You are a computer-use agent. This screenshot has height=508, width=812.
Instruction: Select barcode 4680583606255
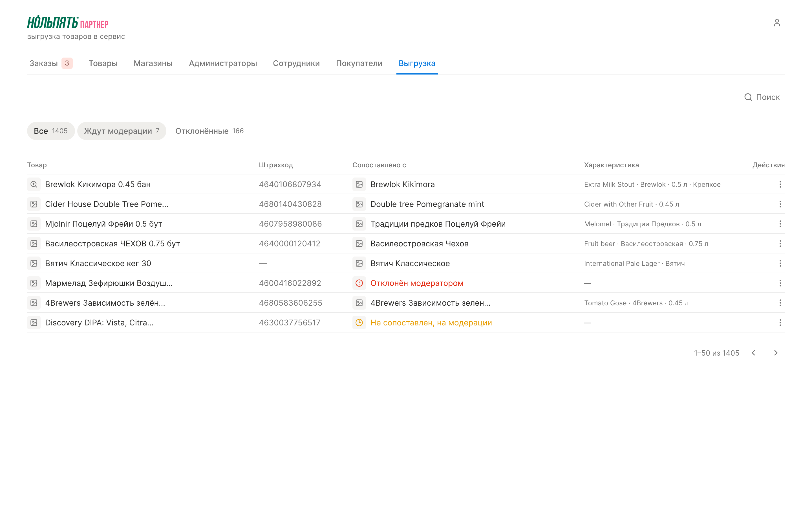coord(291,303)
